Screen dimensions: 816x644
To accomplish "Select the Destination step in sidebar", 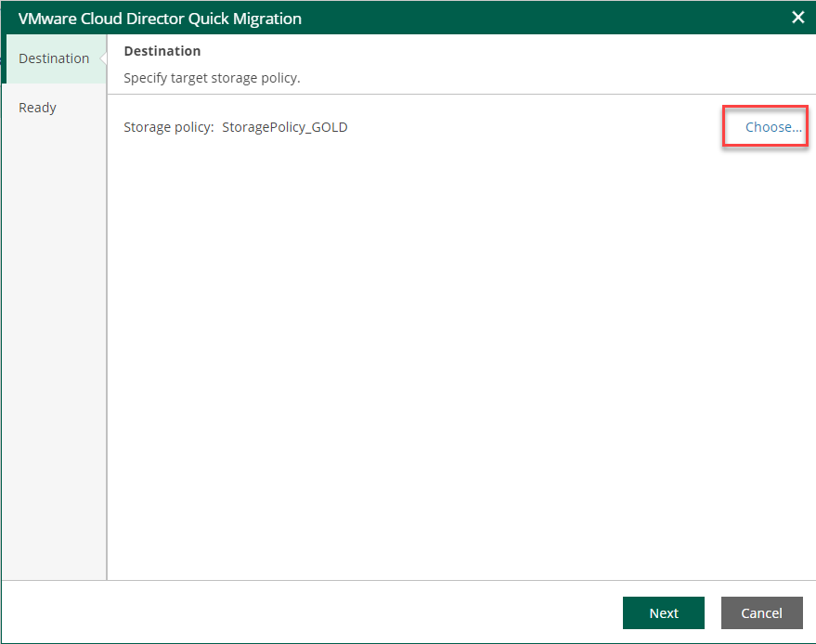I will 54,58.
